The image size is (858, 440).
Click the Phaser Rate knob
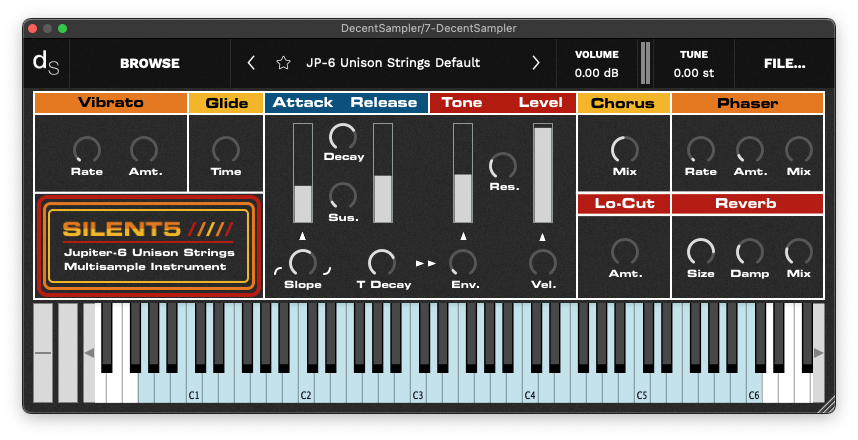[701, 149]
